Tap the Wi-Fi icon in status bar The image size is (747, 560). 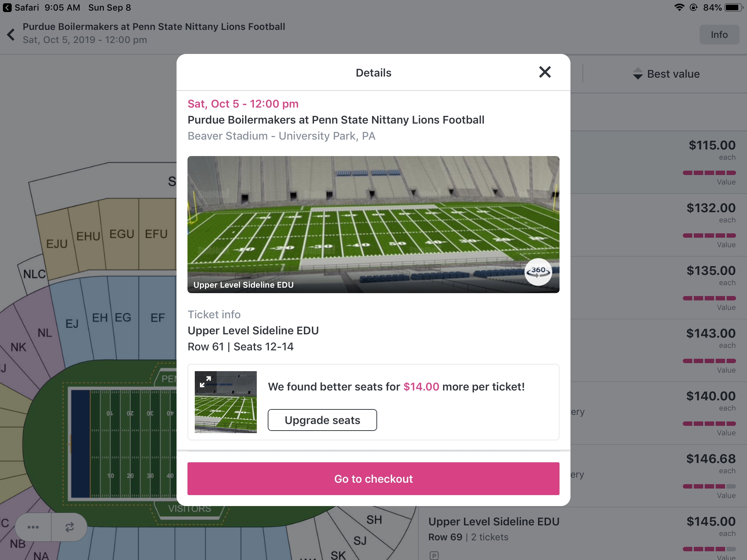coord(679,7)
